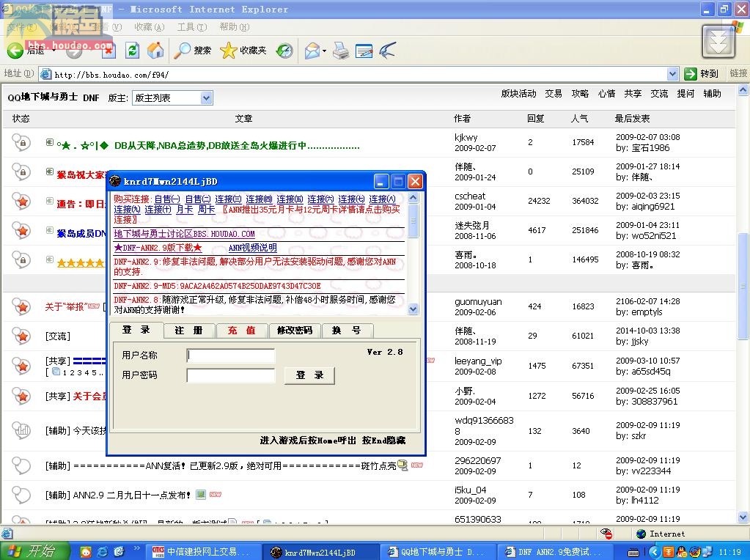750x560 pixels.
Task: Click the icon after the 斑竹点亮 thread title
Action: pos(402,465)
